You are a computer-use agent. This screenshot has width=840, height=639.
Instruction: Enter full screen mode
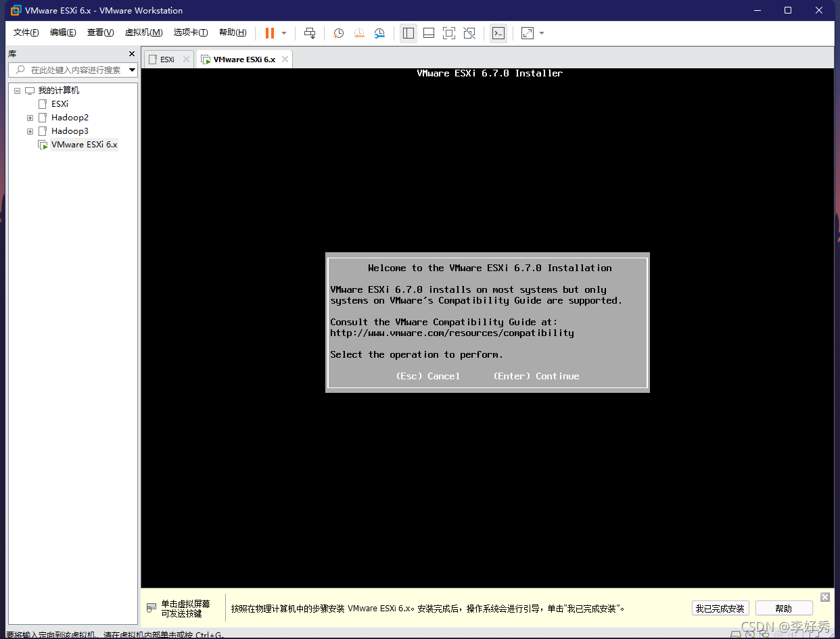[448, 33]
